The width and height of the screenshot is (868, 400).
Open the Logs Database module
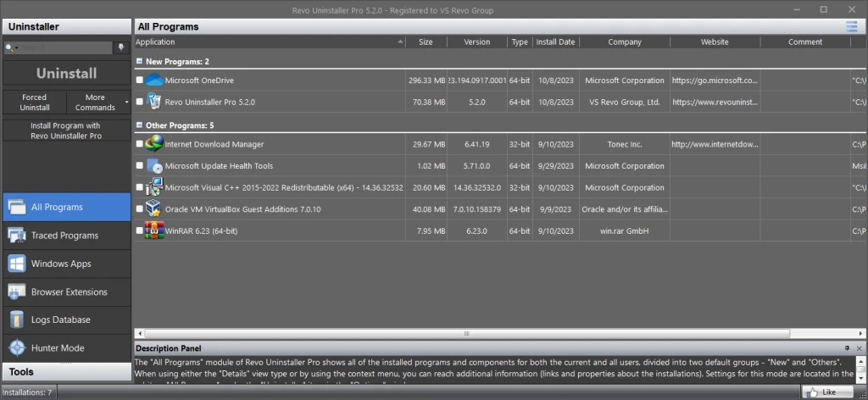tap(66, 319)
